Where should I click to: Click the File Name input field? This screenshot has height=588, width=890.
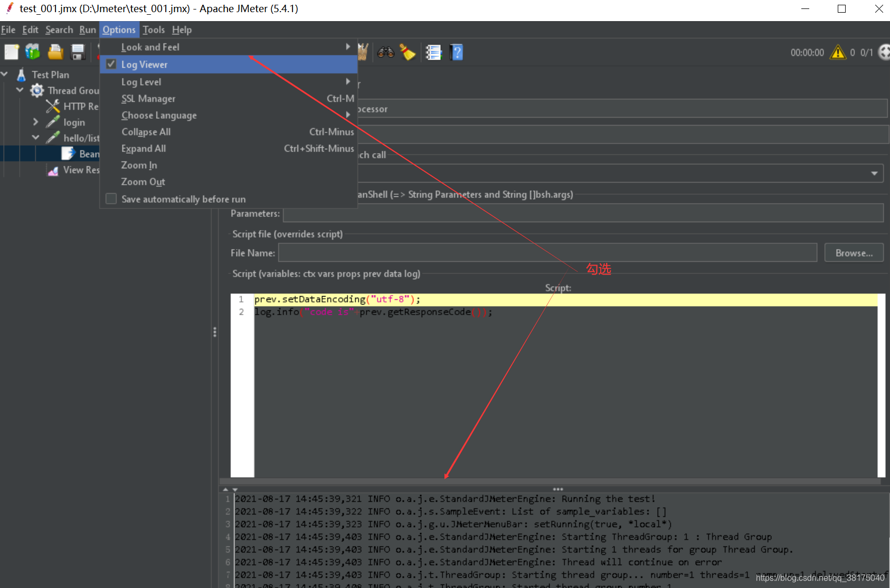pos(548,253)
